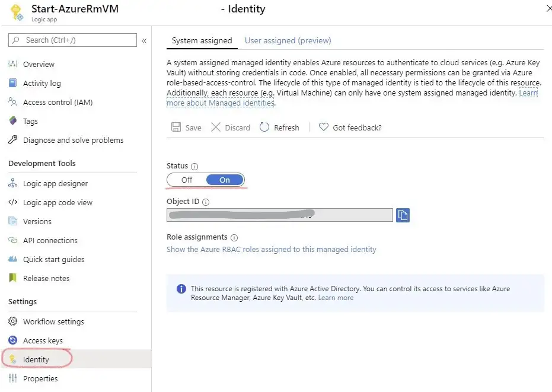Click the Access control (IAM) icon

(x=12, y=102)
